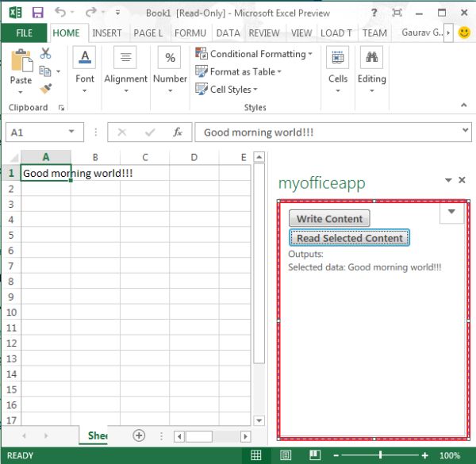Open Format as Table gallery

click(x=239, y=71)
